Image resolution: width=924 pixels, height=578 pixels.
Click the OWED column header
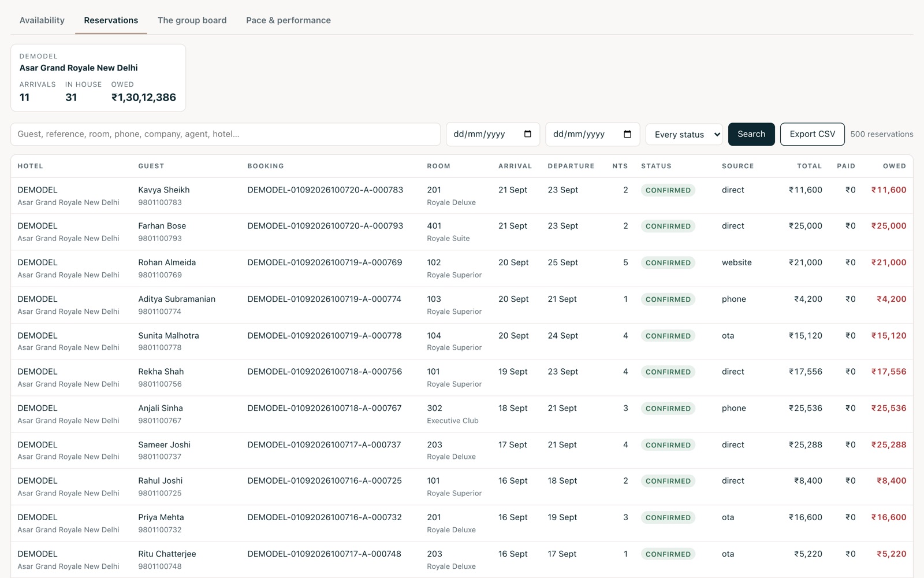tap(895, 166)
